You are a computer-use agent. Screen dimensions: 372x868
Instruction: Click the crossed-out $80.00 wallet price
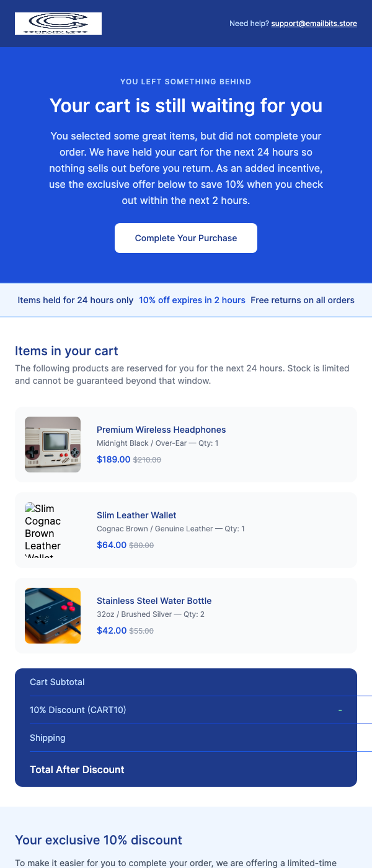click(x=141, y=545)
